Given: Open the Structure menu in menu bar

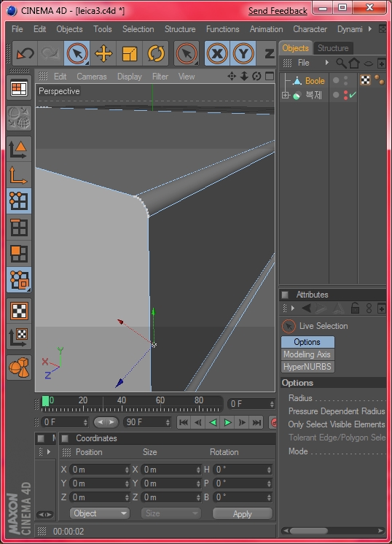Looking at the screenshot, I should point(180,29).
